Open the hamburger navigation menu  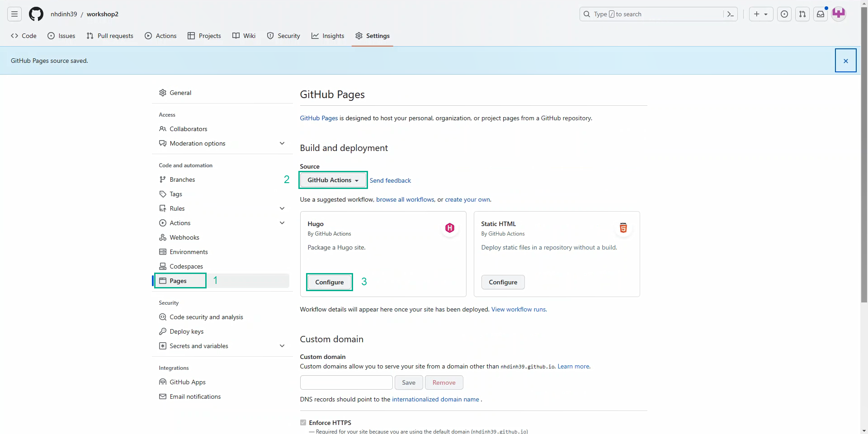14,14
